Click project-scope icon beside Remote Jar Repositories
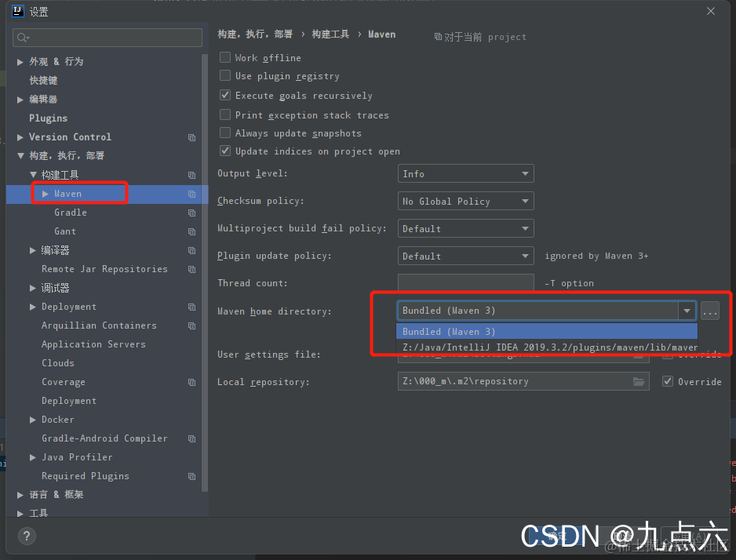This screenshot has width=736, height=560. click(x=191, y=269)
